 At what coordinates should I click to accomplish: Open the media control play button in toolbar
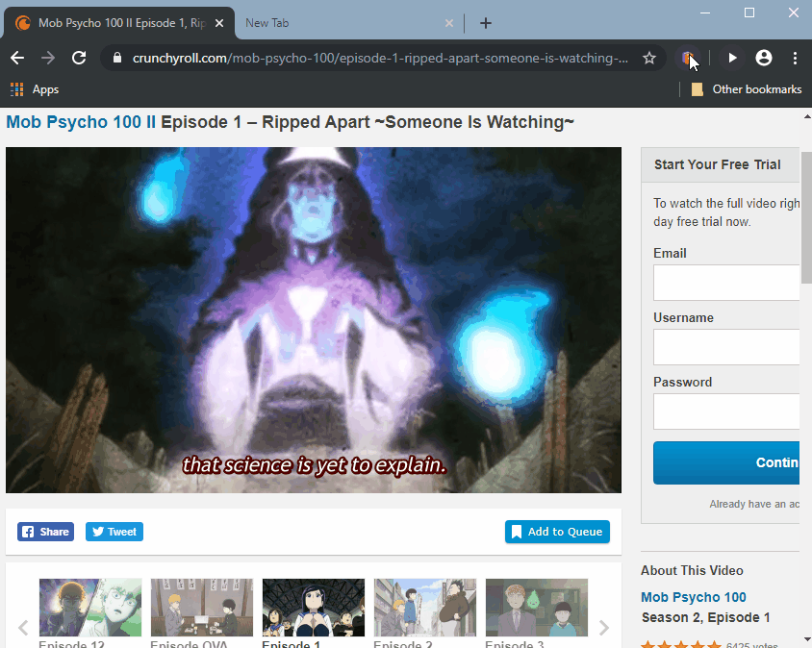click(732, 58)
